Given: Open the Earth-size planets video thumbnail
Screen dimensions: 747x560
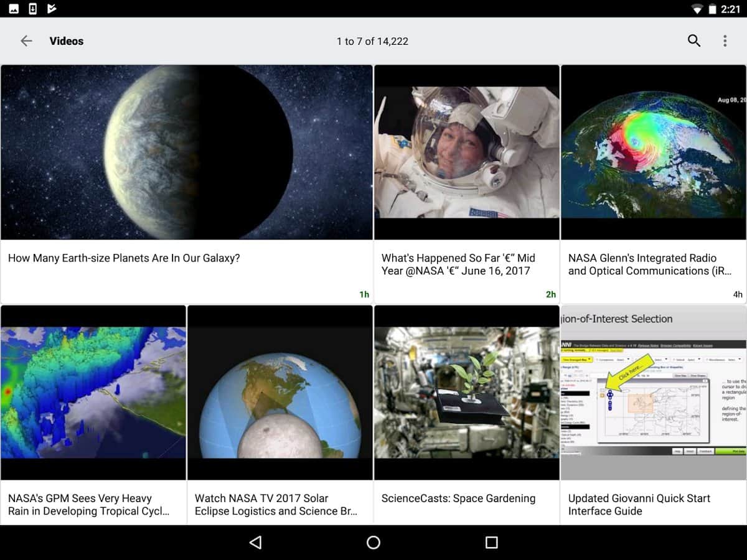Looking at the screenshot, I should [x=187, y=152].
